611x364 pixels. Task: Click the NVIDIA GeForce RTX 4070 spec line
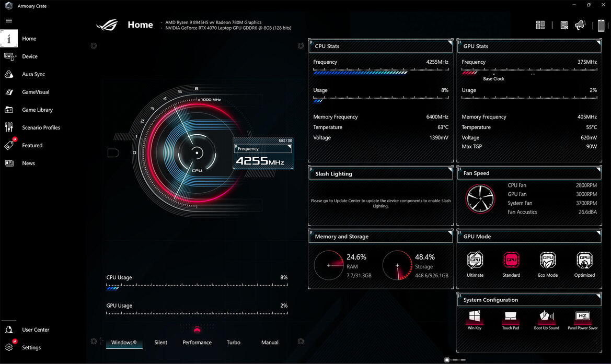[x=228, y=28]
